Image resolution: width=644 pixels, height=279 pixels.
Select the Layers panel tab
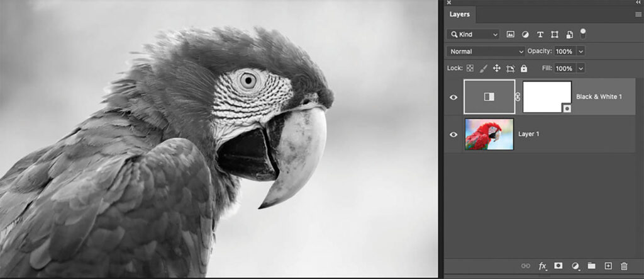coord(460,14)
